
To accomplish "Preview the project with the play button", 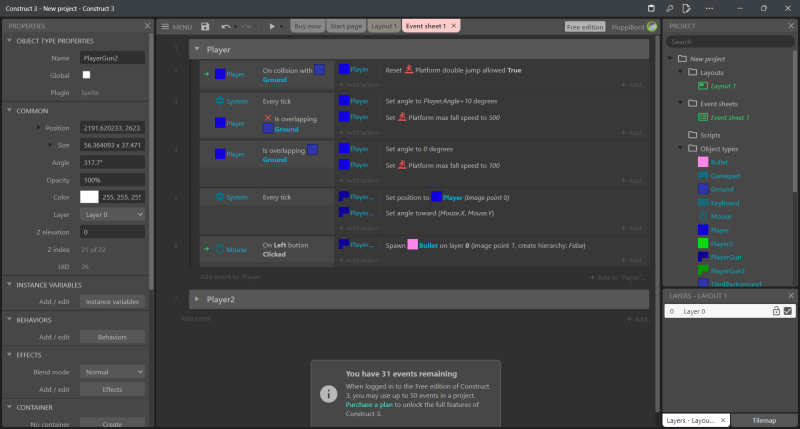I will (x=272, y=27).
